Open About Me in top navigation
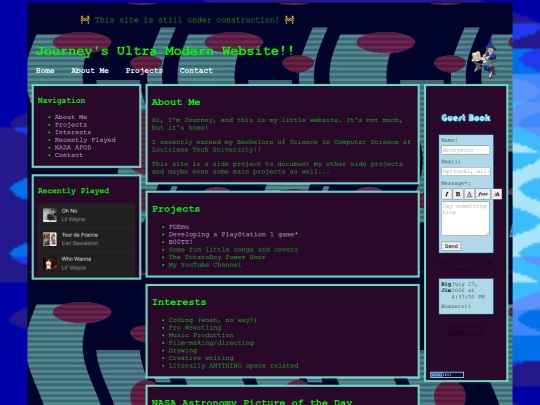 click(x=90, y=71)
